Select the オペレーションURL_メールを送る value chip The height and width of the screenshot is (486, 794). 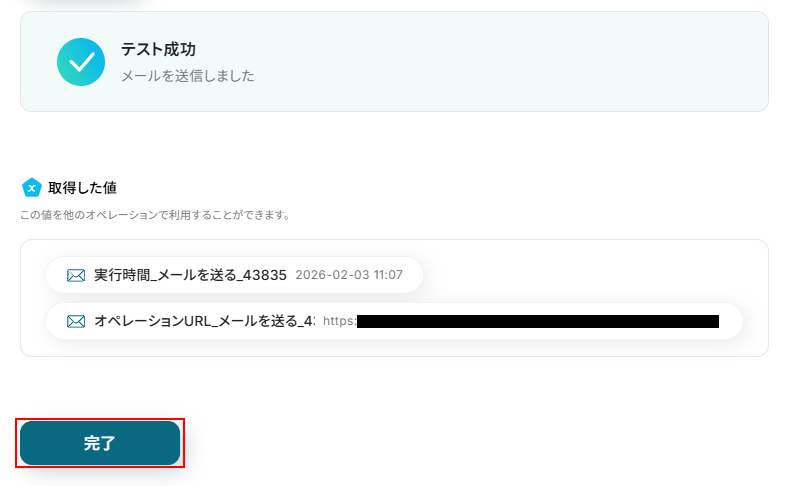point(394,321)
